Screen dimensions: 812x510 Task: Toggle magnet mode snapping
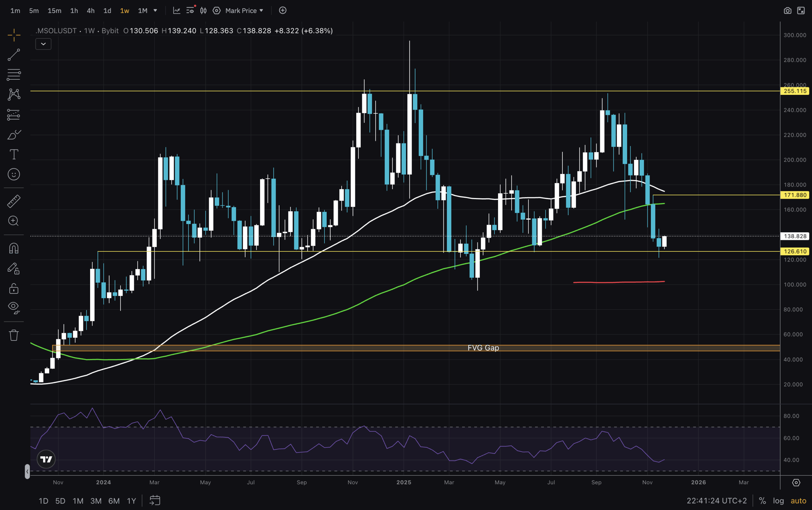pos(14,248)
